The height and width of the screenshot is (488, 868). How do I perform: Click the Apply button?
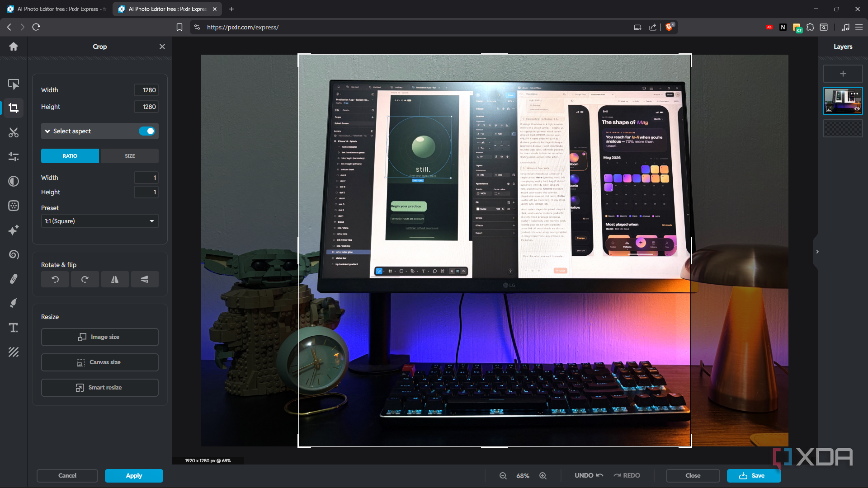tap(134, 476)
